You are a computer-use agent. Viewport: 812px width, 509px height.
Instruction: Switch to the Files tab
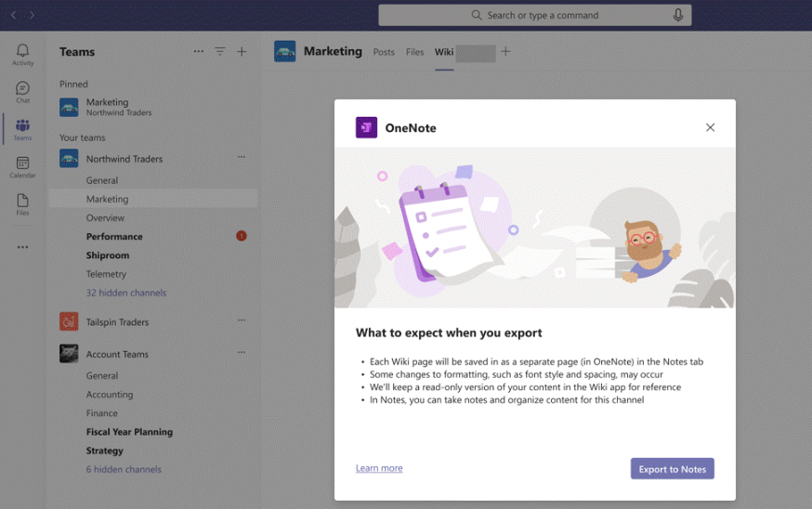click(414, 52)
